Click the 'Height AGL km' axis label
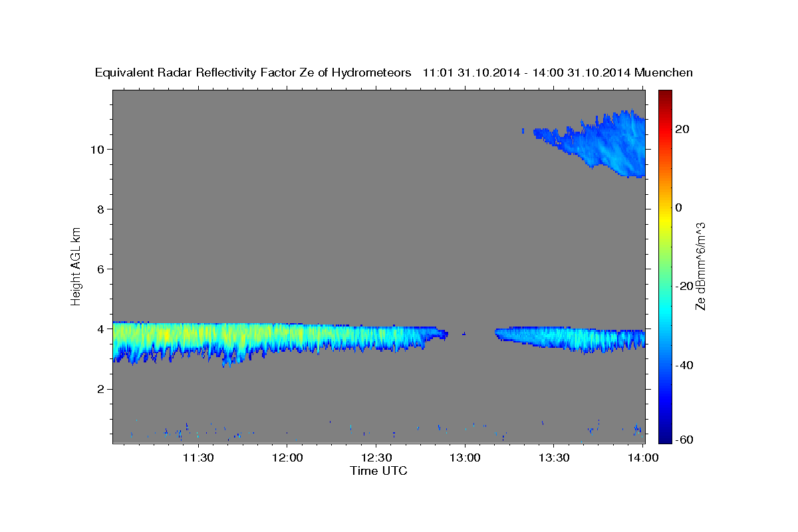The width and height of the screenshot is (798, 532). click(76, 265)
